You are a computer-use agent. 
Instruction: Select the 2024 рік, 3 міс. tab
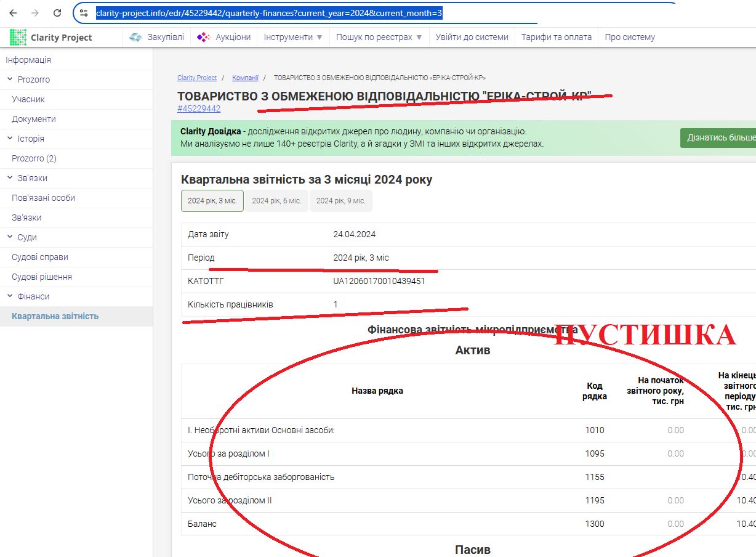[x=212, y=201]
